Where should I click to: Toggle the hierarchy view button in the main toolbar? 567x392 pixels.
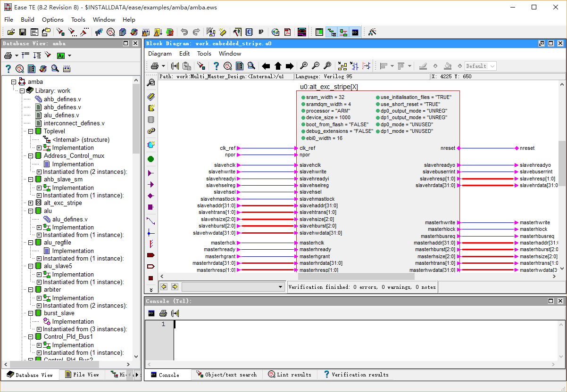(x=332, y=32)
